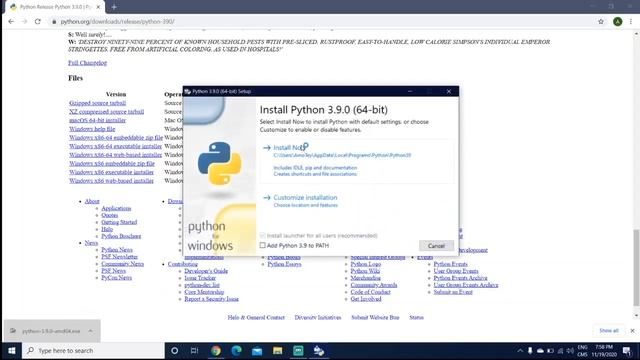Open macOS 64-bit installer link
The width and height of the screenshot is (640, 360).
point(98,120)
